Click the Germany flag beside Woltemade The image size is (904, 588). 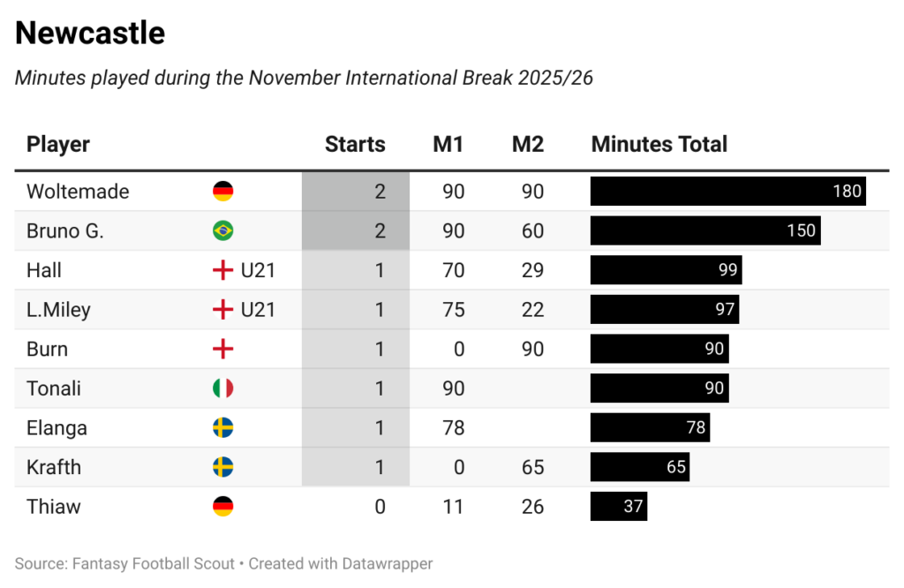click(x=223, y=192)
